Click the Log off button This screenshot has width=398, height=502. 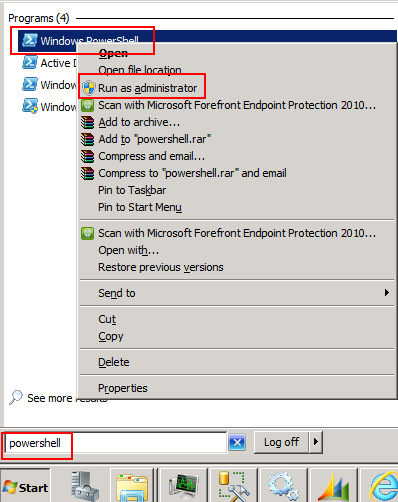pos(281,442)
